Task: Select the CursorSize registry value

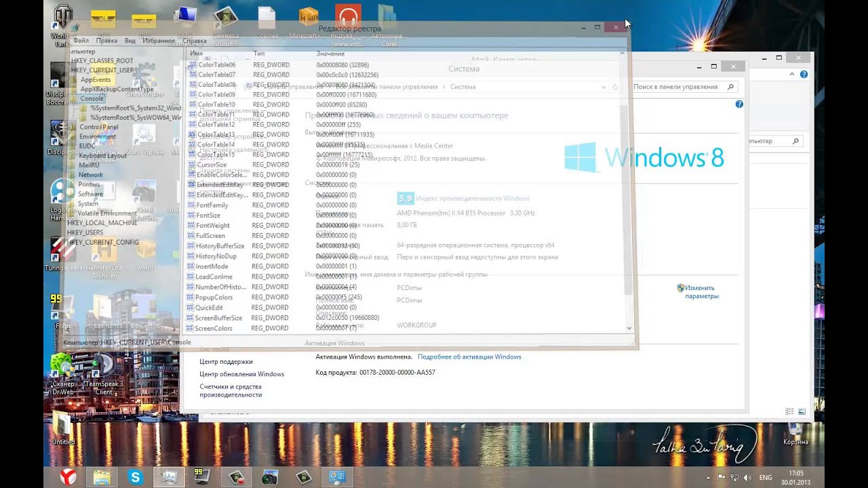Action: click(x=212, y=165)
